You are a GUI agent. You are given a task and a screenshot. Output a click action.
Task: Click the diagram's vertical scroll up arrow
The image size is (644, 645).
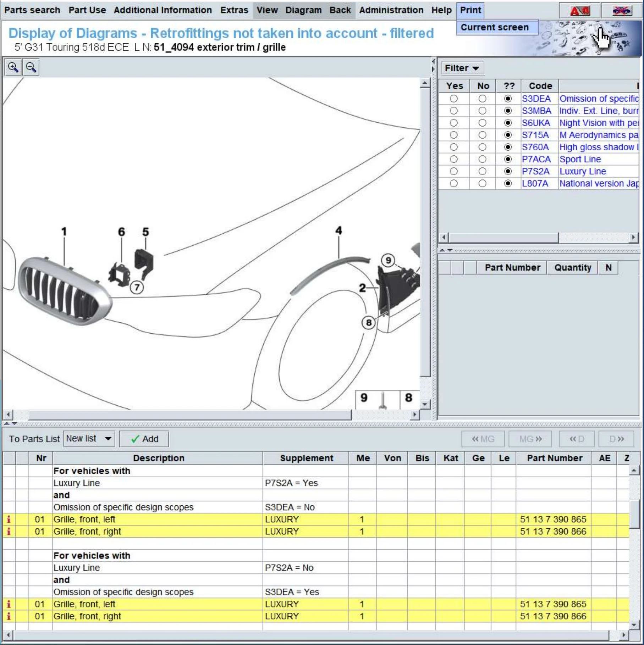click(425, 83)
